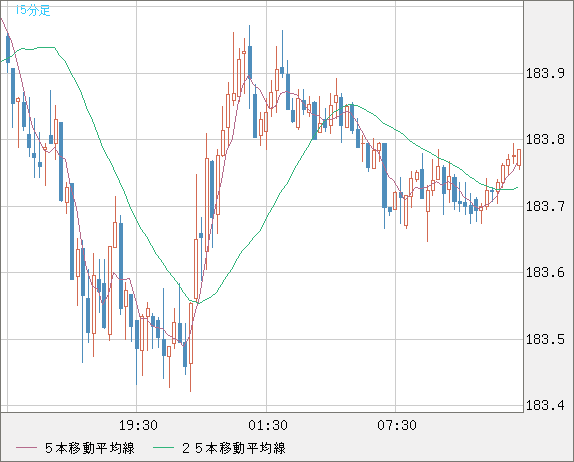574x462 pixels.
Task: Click the 183.5 price axis label
Action: [545, 339]
